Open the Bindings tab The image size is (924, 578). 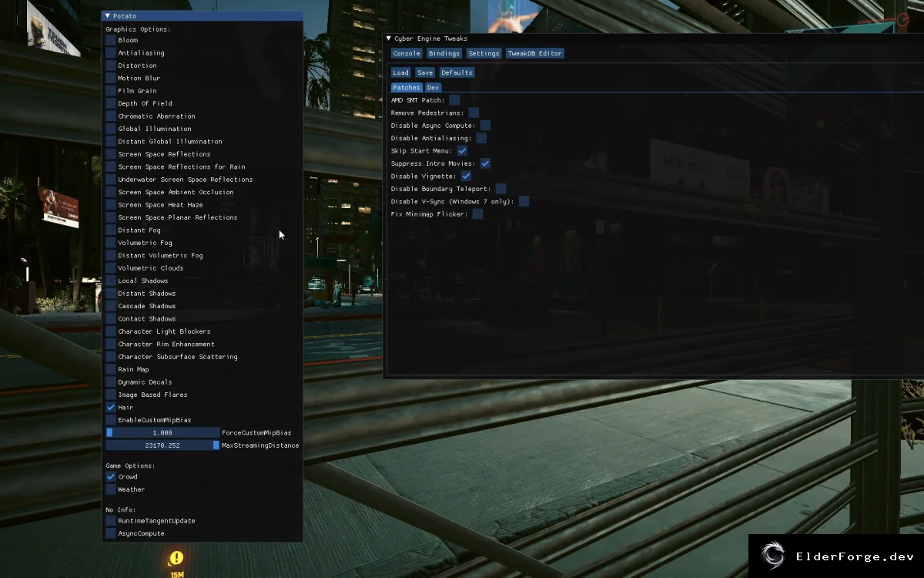(x=444, y=54)
